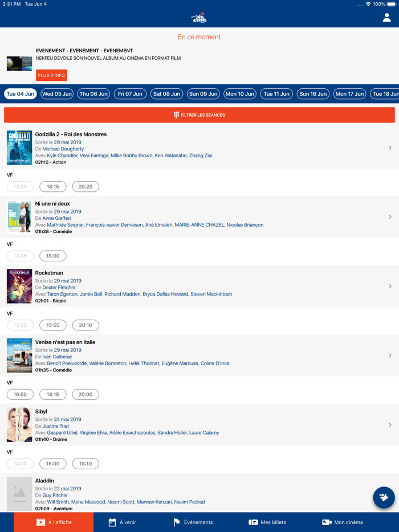The image size is (399, 532).
Task: Book Venise n'est pas en Italie 16:50
Action: pyautogui.click(x=21, y=394)
